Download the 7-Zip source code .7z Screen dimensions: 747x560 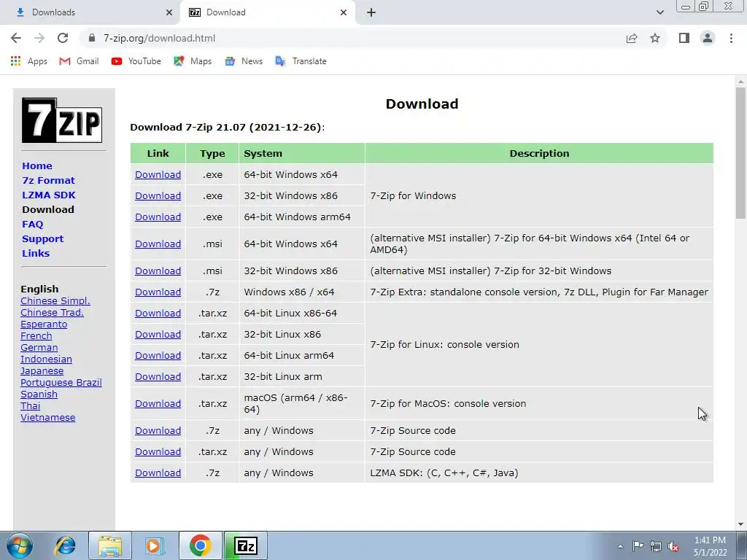click(158, 430)
